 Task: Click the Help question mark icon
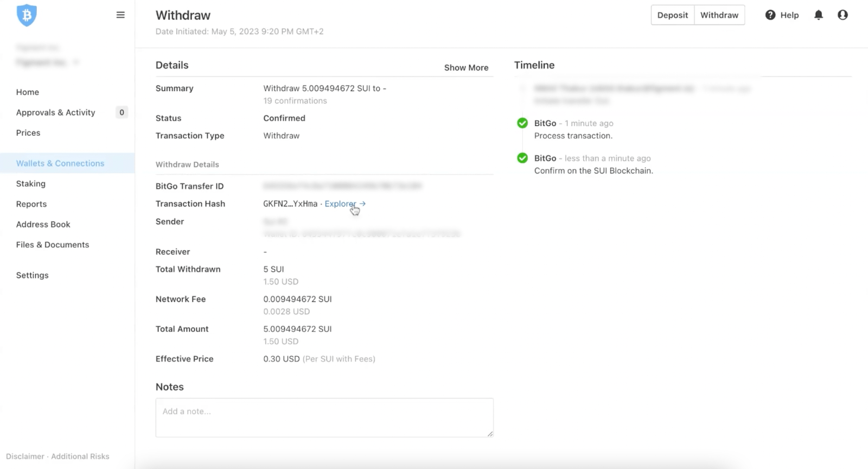(x=770, y=15)
